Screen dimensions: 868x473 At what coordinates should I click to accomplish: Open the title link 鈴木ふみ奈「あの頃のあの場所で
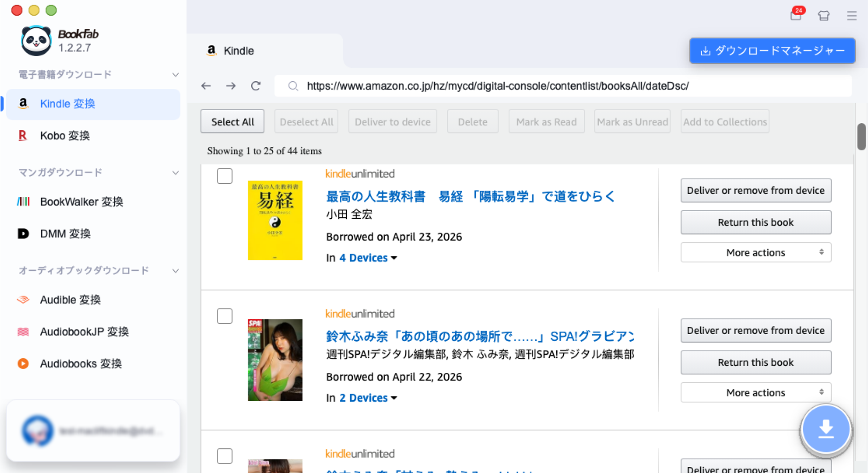click(480, 336)
